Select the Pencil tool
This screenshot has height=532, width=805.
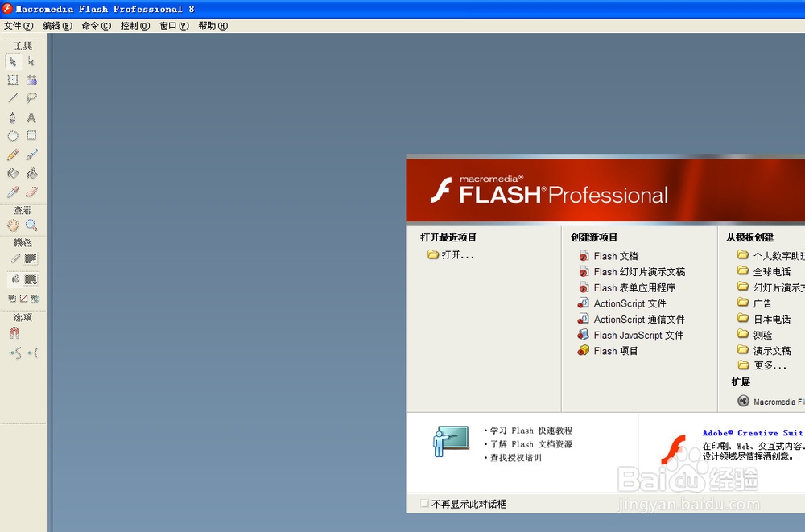pyautogui.click(x=13, y=155)
